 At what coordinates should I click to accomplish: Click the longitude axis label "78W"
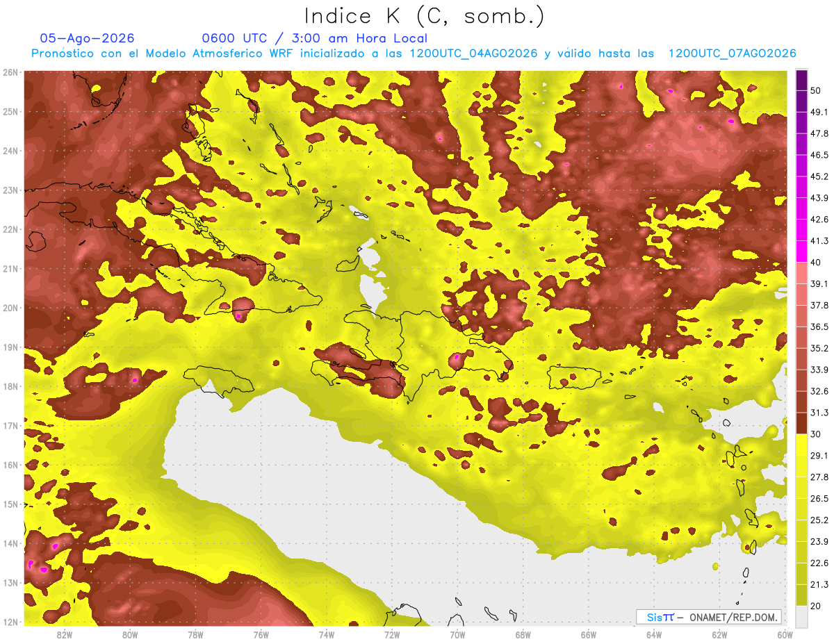coord(195,634)
